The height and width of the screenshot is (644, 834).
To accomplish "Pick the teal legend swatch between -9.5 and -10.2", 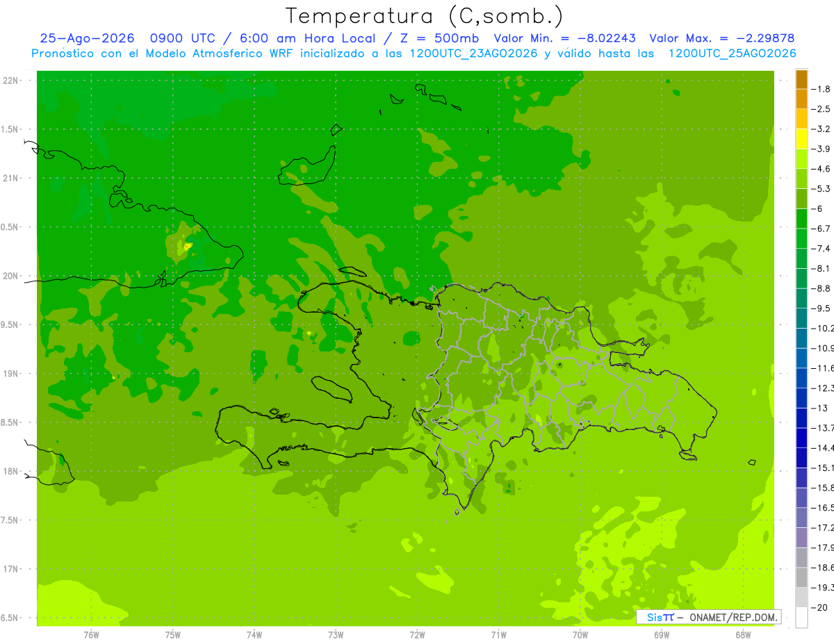I will point(801,318).
